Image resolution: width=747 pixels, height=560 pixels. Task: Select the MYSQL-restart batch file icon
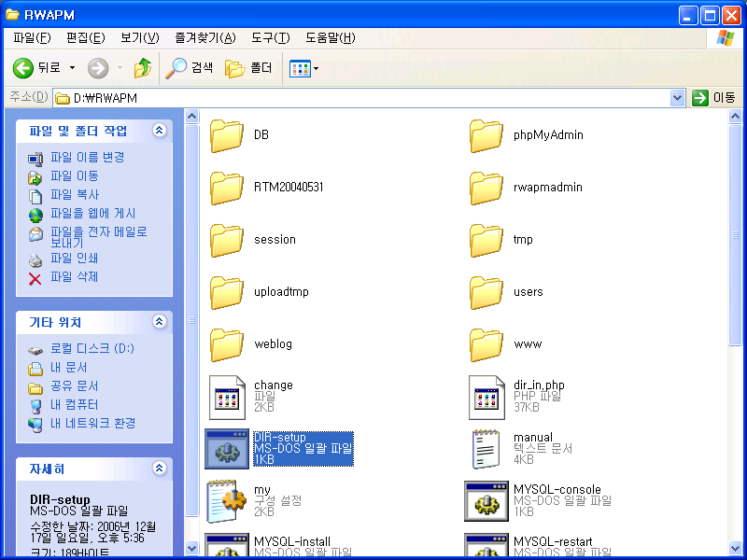[x=486, y=546]
